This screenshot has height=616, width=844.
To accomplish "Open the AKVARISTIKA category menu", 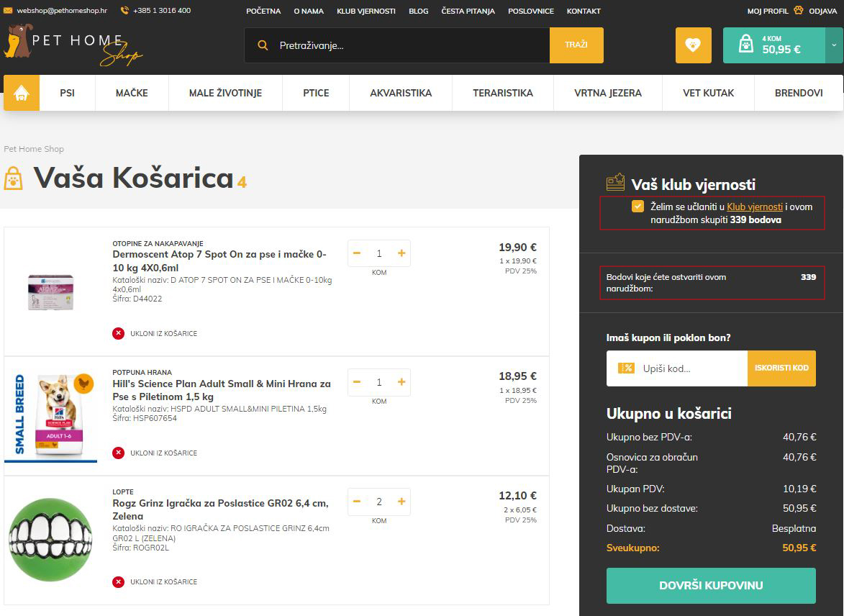I will pyautogui.click(x=401, y=93).
